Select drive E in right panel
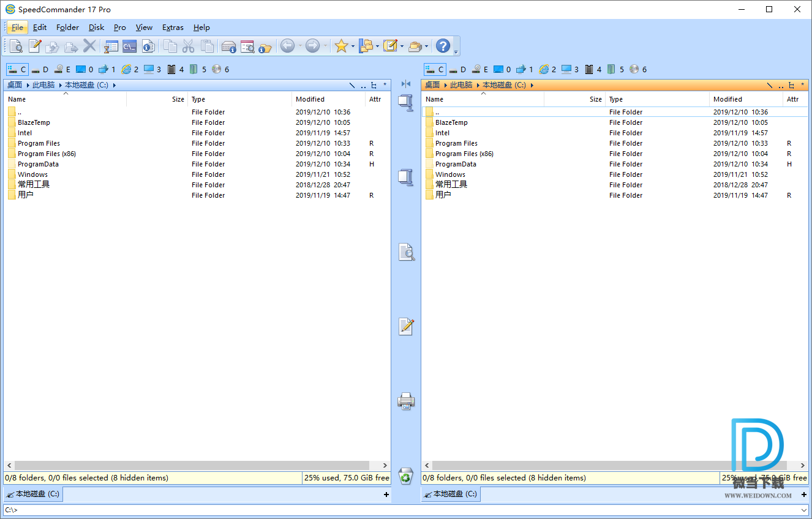 [x=480, y=70]
